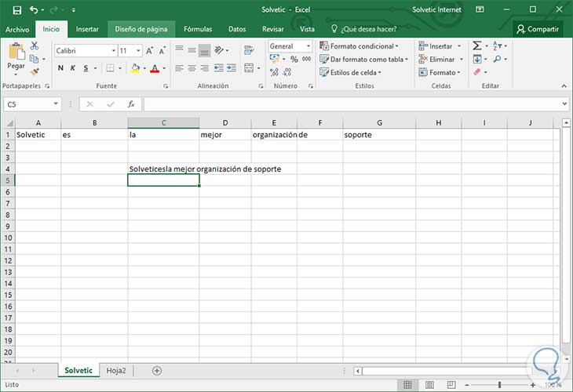The image size is (573, 392).
Task: Expand the formula bar
Action: [x=564, y=104]
